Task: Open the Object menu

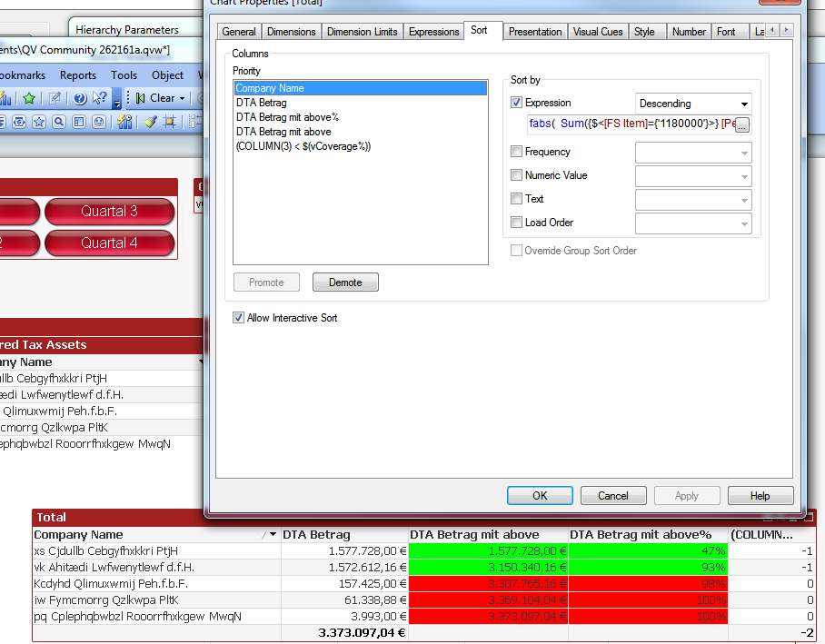Action: pos(167,75)
